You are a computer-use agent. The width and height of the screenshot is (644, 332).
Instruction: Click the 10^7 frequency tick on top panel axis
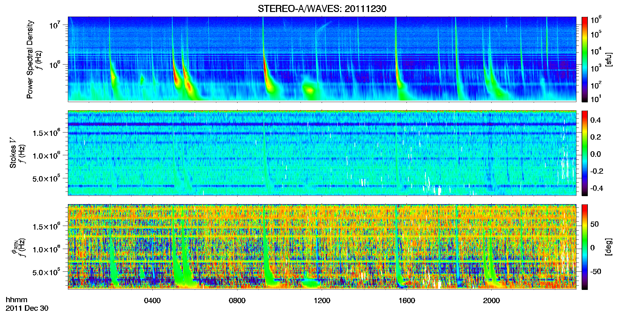[x=54, y=25]
